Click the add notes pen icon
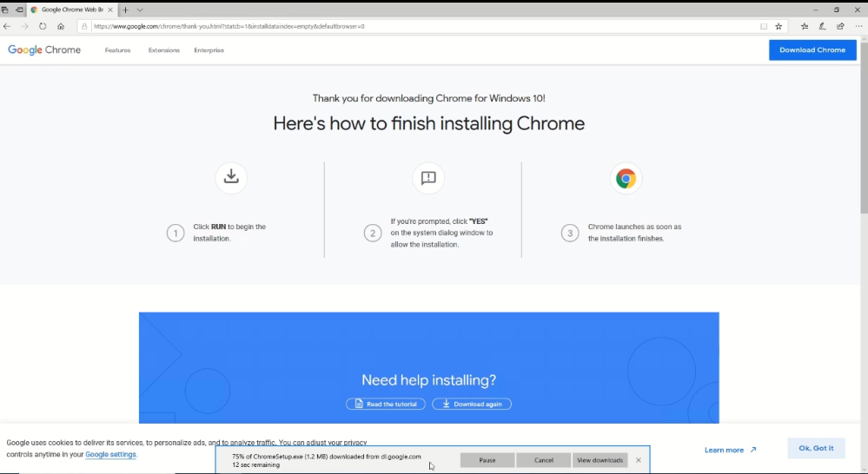The width and height of the screenshot is (868, 474). [x=822, y=26]
